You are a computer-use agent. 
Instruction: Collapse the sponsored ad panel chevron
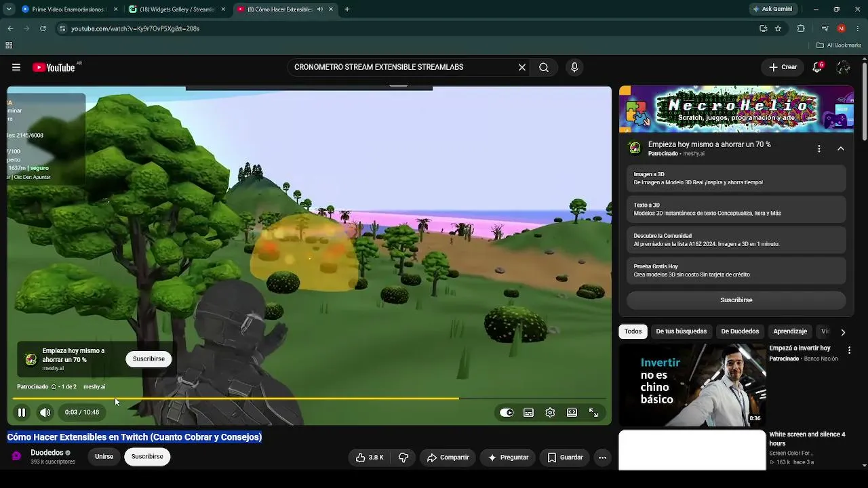(841, 148)
